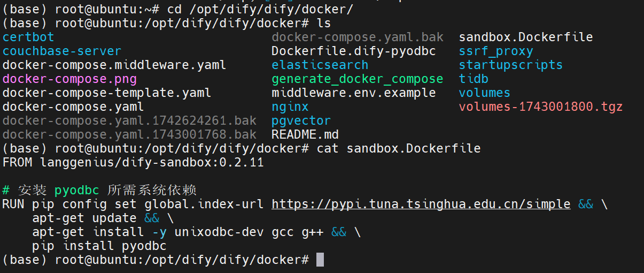Click the volumes-1743001800.tgz archive name
The image size is (644, 273).
(541, 107)
